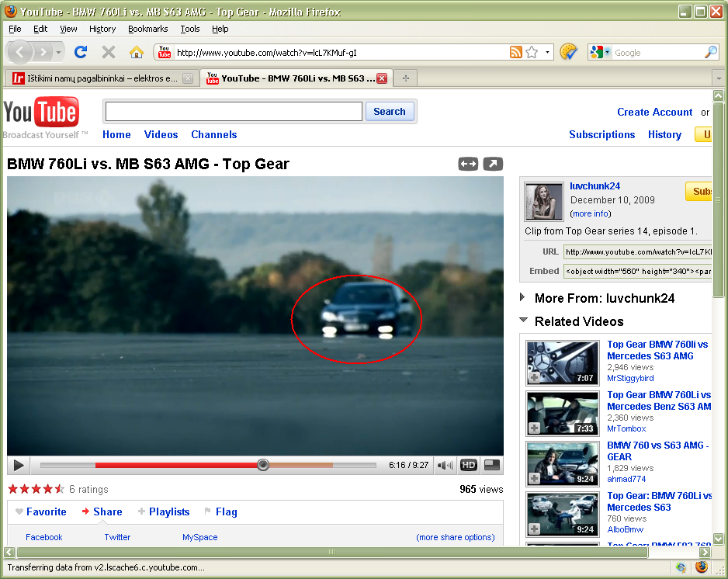Bookmark this page with the star icon
This screenshot has height=579, width=728.
[532, 52]
